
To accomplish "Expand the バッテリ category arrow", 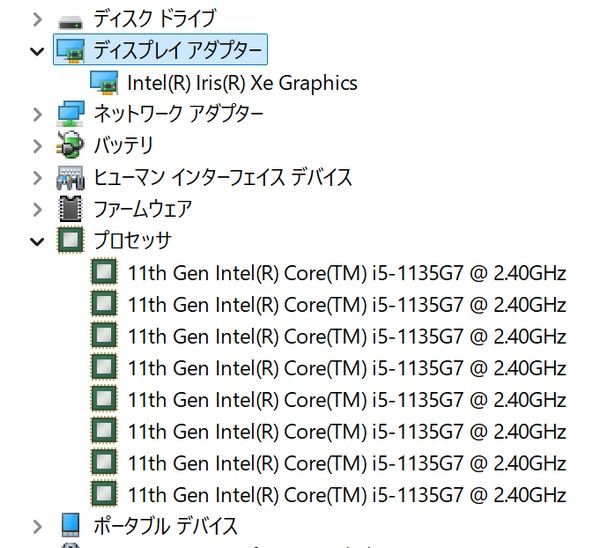I will [x=38, y=146].
